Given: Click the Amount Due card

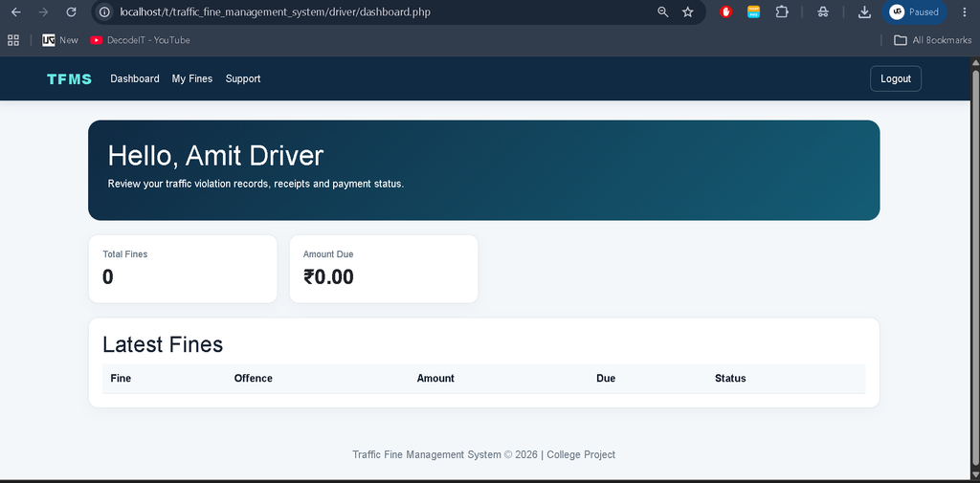Looking at the screenshot, I should coord(384,269).
